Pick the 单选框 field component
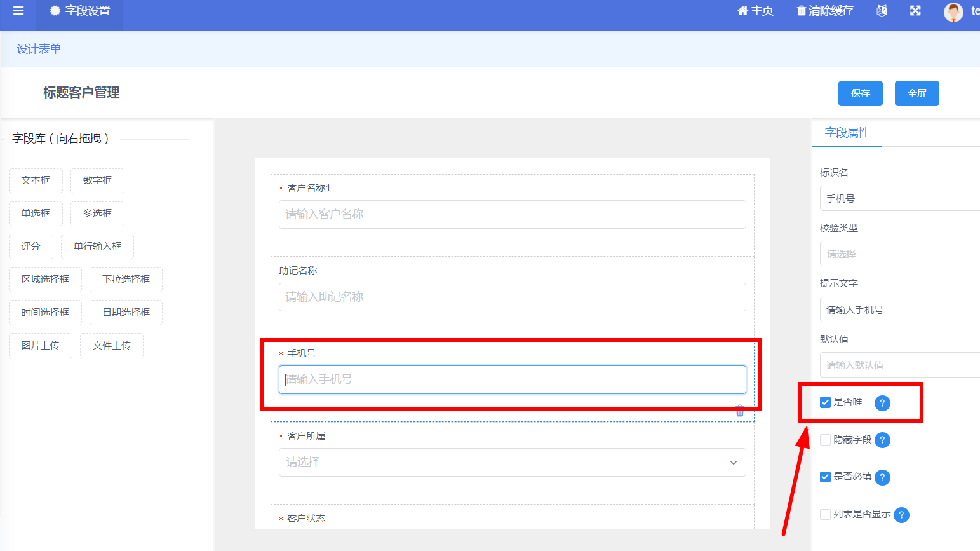This screenshot has width=980, height=551. 36,214
